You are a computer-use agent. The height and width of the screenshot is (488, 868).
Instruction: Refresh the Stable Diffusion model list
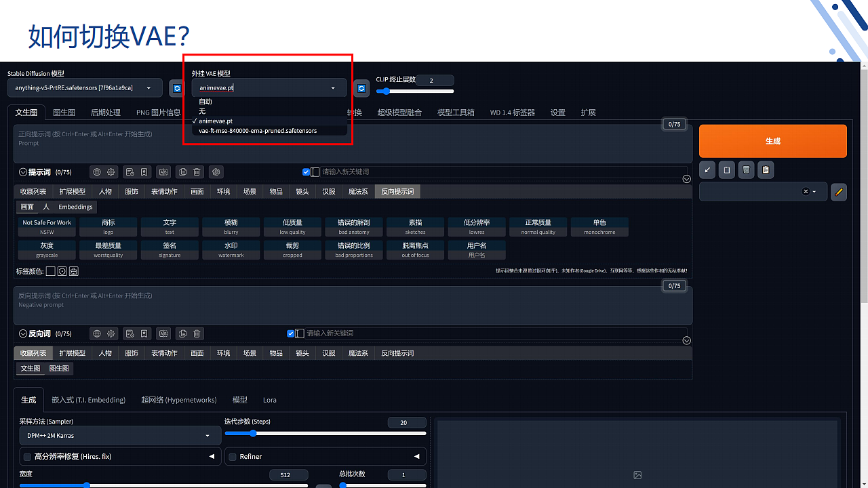click(x=177, y=88)
